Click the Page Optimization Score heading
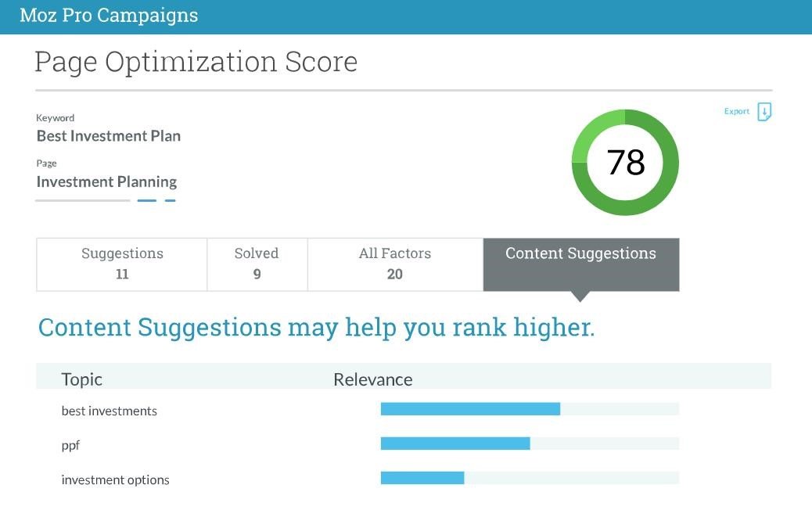Viewport: 812px width, 510px height. point(196,62)
